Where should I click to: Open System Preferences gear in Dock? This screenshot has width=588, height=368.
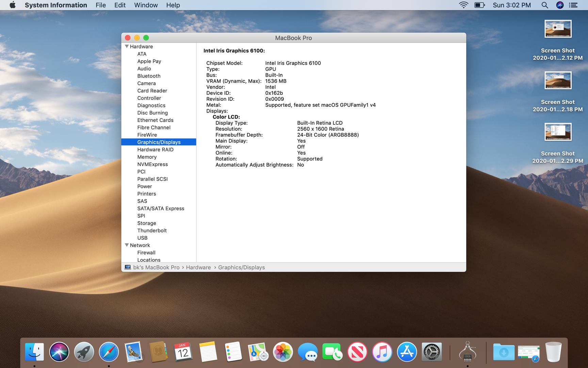pos(432,352)
